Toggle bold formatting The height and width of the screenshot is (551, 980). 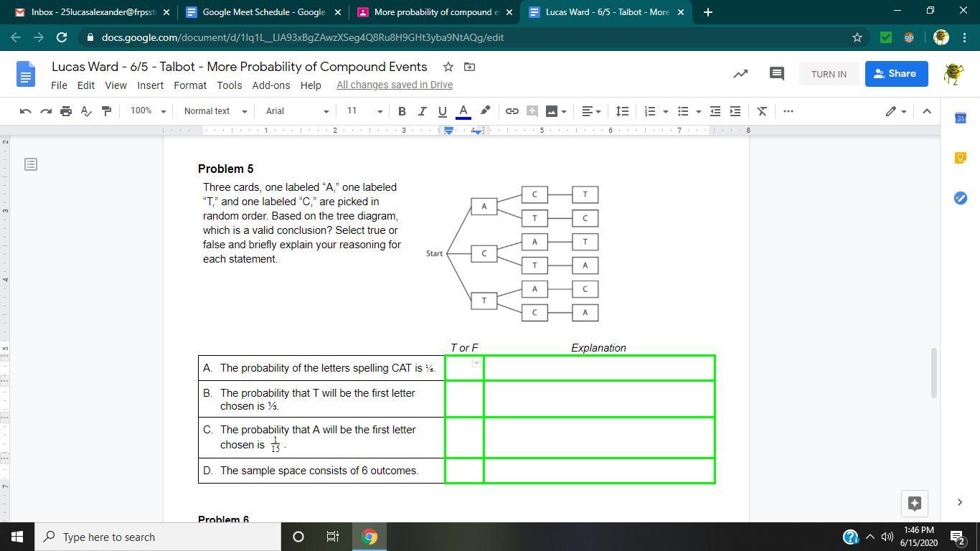[x=402, y=111]
